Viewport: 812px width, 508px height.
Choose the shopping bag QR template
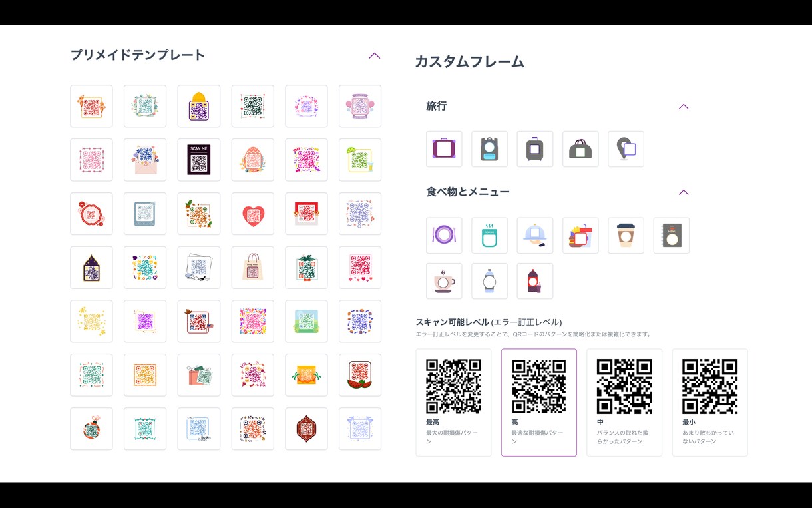tap(253, 268)
